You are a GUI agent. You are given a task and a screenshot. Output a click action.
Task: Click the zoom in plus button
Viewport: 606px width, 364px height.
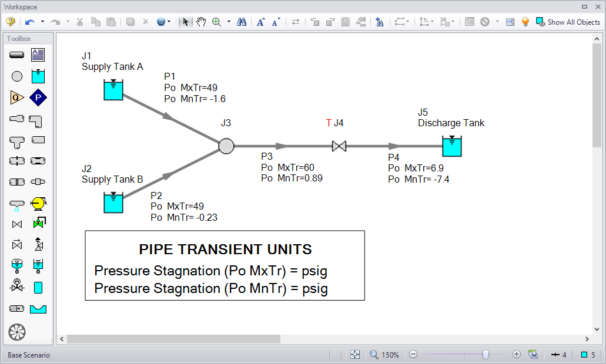[516, 354]
